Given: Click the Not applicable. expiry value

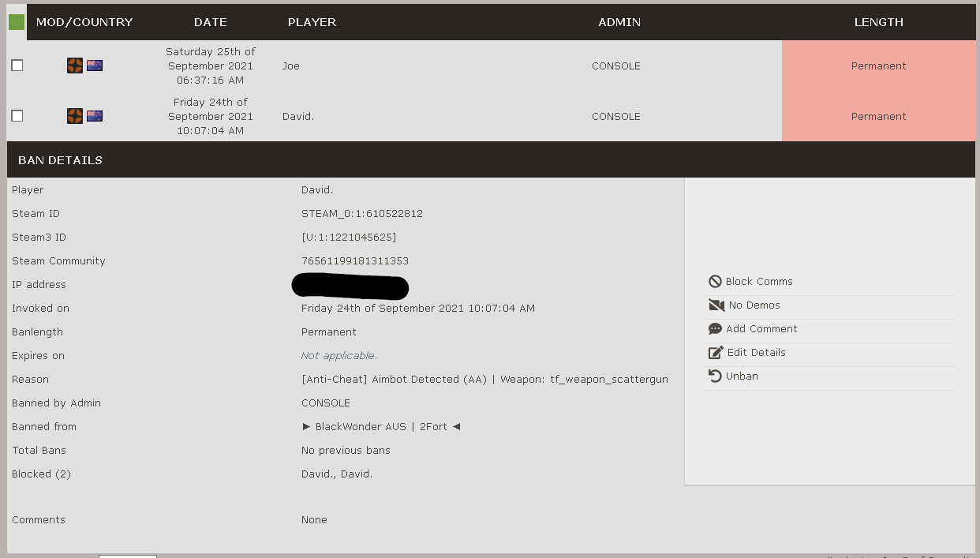Looking at the screenshot, I should [339, 355].
